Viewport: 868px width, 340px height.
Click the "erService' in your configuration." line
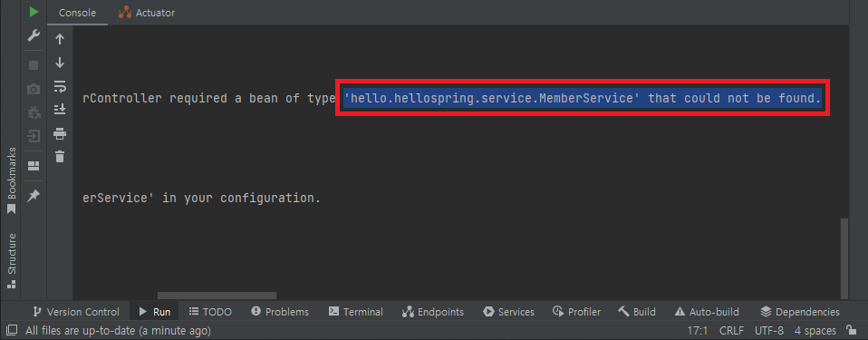[x=201, y=198]
